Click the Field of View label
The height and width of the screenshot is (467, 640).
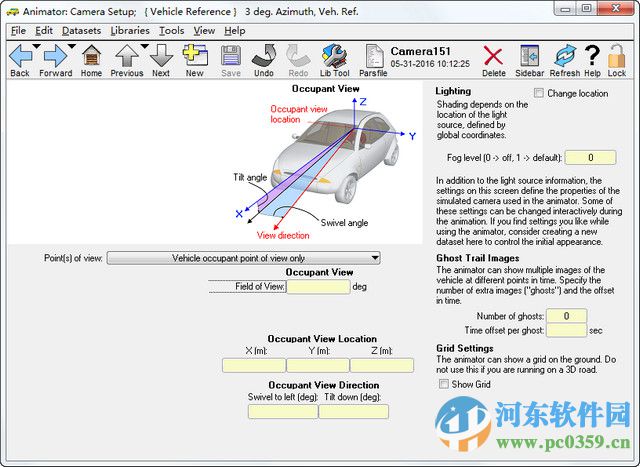[x=260, y=287]
